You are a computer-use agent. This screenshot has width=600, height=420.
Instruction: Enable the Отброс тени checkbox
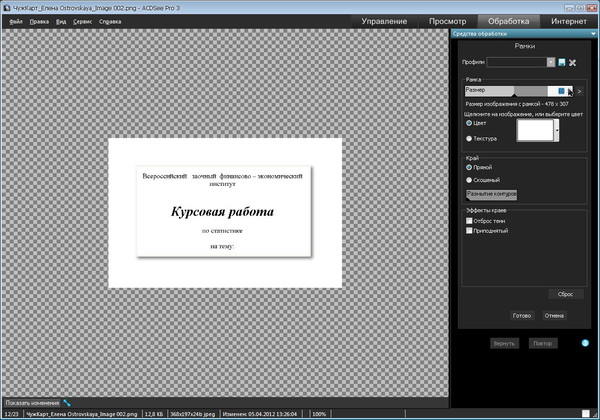(x=469, y=221)
